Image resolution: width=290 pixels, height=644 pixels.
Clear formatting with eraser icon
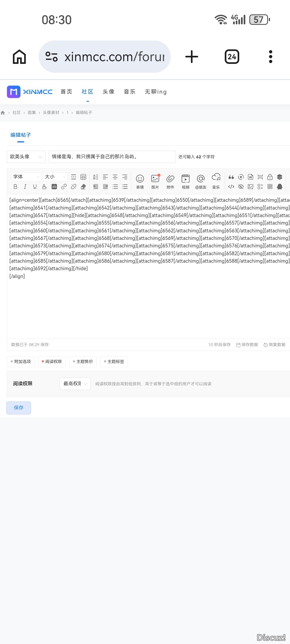click(83, 186)
